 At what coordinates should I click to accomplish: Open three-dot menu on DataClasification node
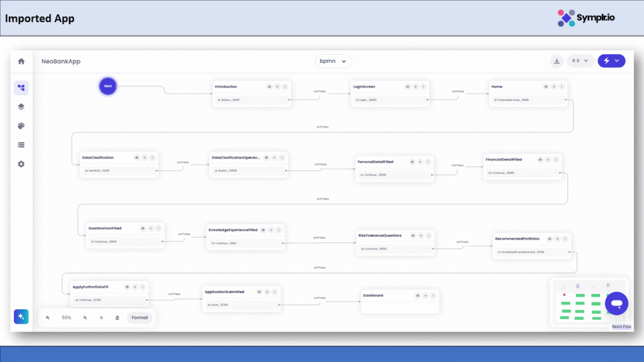point(152,157)
